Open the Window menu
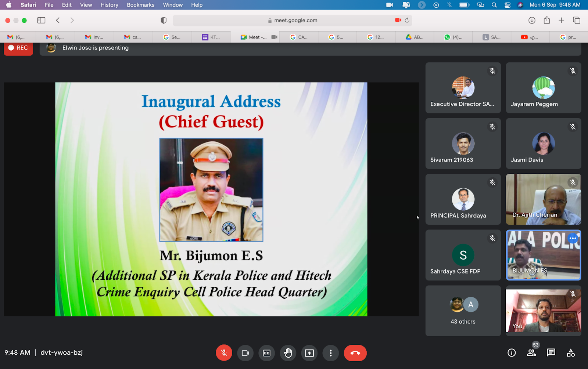The image size is (588, 369). click(x=173, y=5)
